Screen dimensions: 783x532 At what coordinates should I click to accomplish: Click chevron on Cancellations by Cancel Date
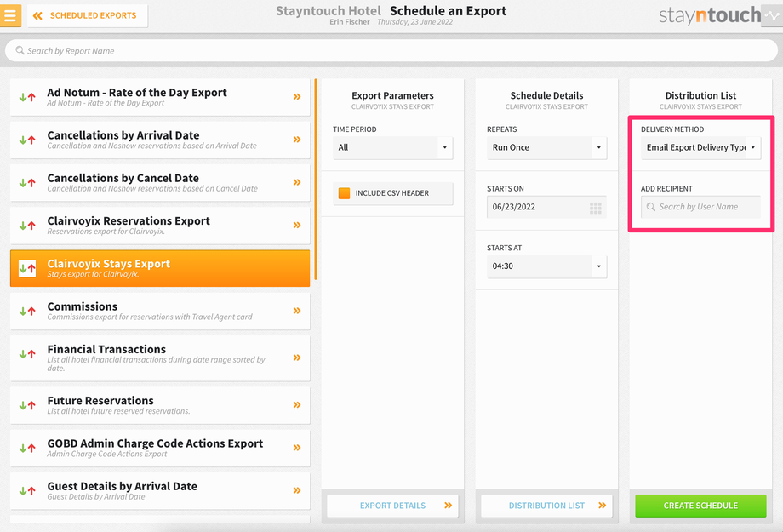coord(297,182)
